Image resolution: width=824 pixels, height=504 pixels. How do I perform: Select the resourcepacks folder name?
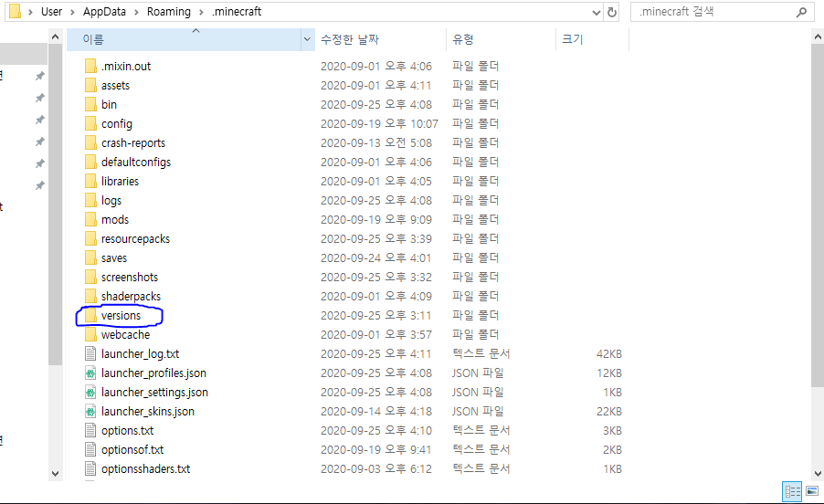click(135, 239)
